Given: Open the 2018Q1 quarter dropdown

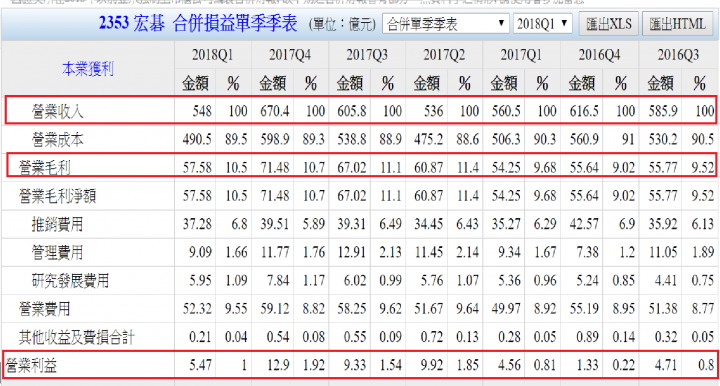Looking at the screenshot, I should [542, 23].
